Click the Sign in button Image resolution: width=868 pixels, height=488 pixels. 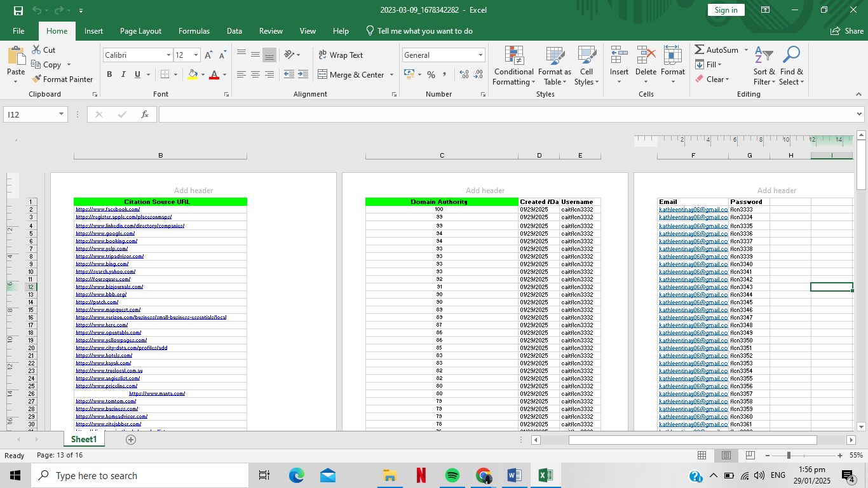click(x=726, y=10)
